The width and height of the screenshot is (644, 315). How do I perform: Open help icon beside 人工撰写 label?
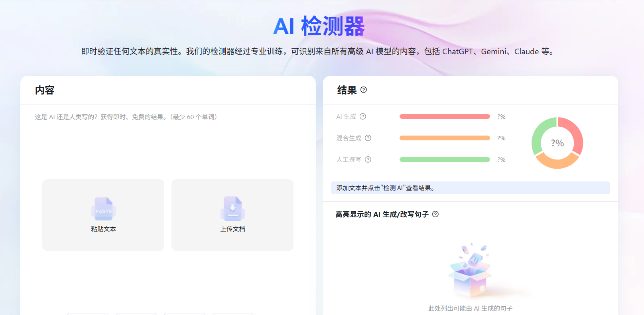368,159
